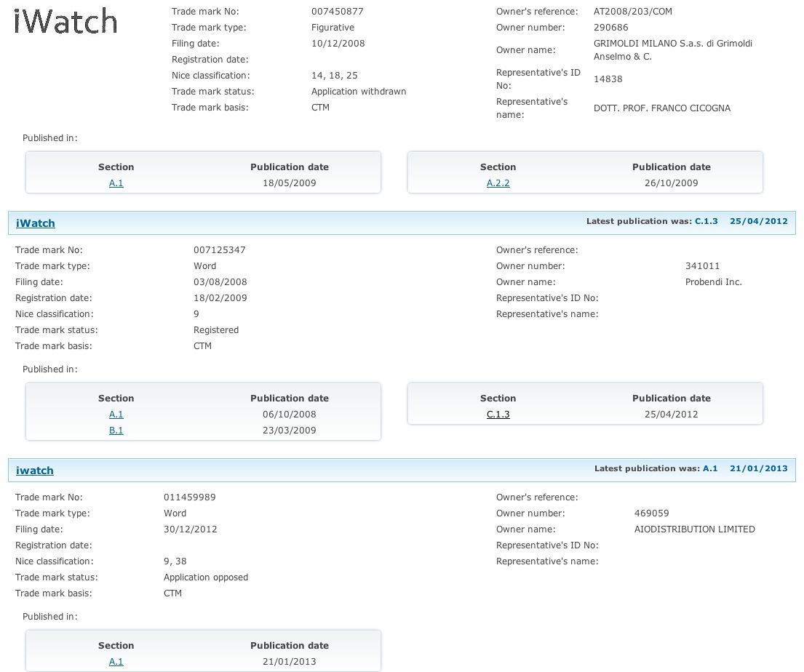Viewport: 804px width, 672px height.
Task: Select owner name GRIMOLDI MILANO S.a.s.
Action: [x=673, y=49]
